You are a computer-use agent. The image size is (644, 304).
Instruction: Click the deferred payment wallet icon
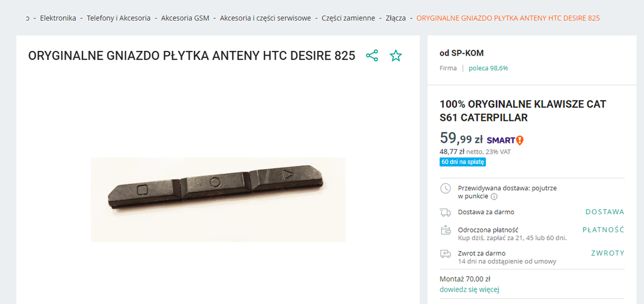pyautogui.click(x=445, y=230)
